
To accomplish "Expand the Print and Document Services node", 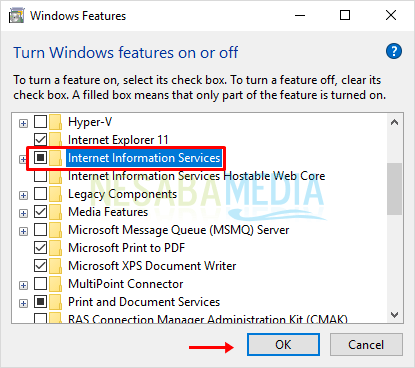I will coord(23,304).
